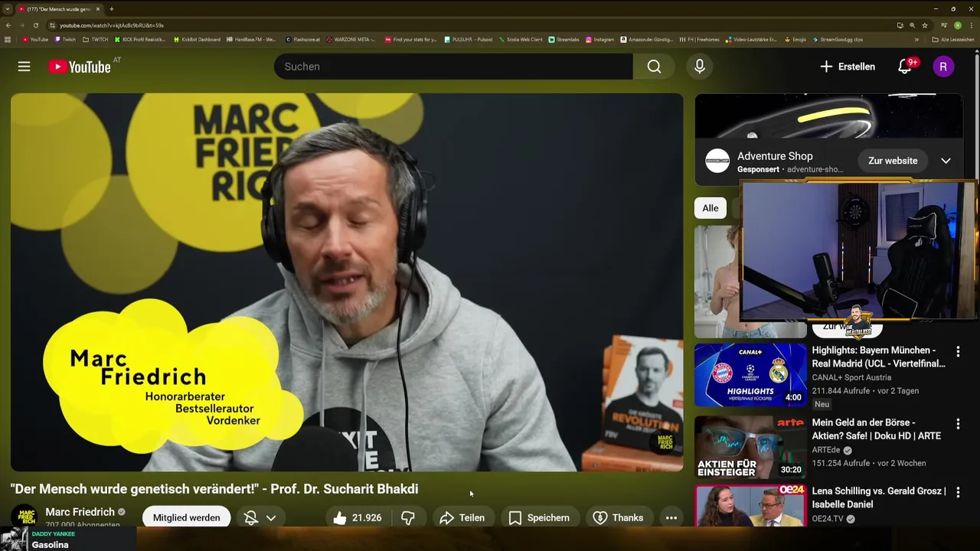Open the Twitch bookmark
The image size is (980, 551).
pos(65,39)
